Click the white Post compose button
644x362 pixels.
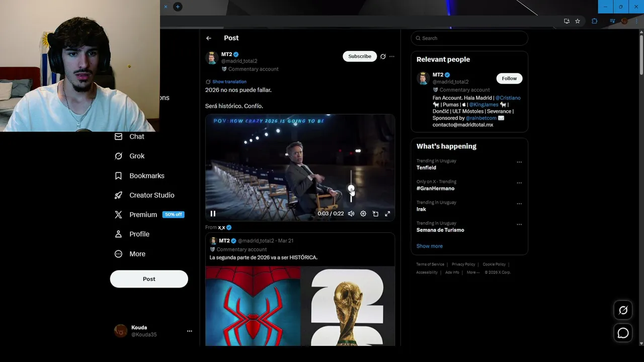(x=149, y=279)
